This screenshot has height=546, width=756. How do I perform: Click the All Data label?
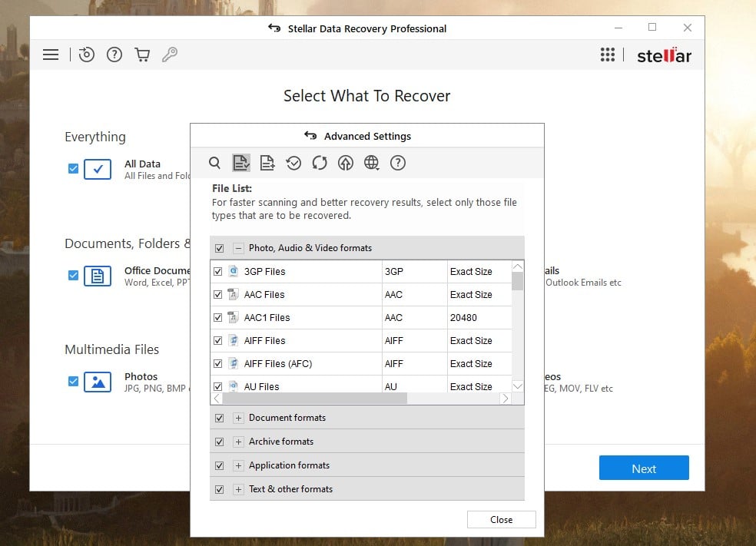[x=142, y=164]
